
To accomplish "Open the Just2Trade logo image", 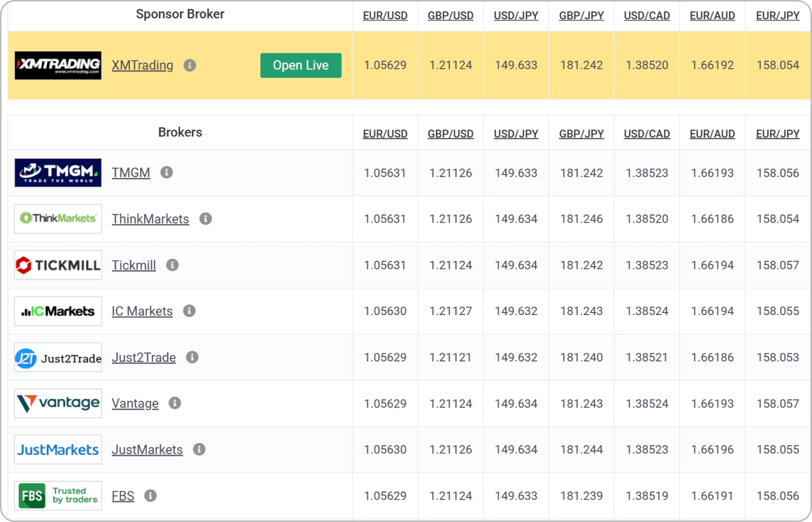I will click(58, 357).
